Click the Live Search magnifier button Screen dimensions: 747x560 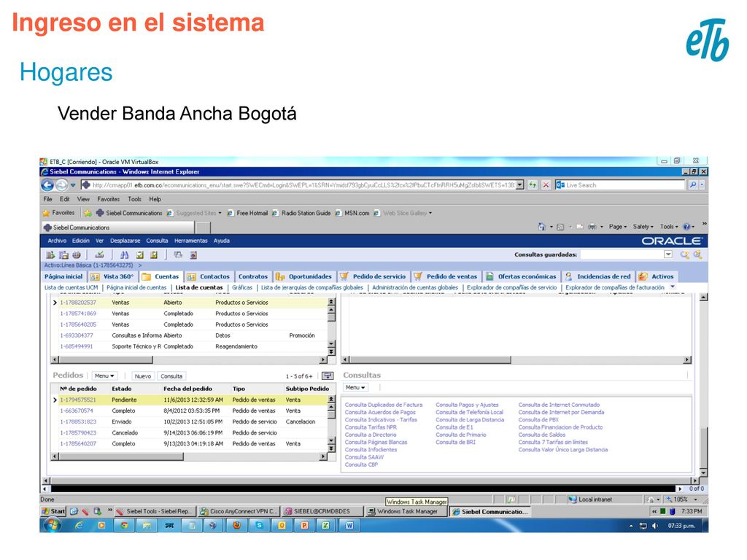pos(693,184)
